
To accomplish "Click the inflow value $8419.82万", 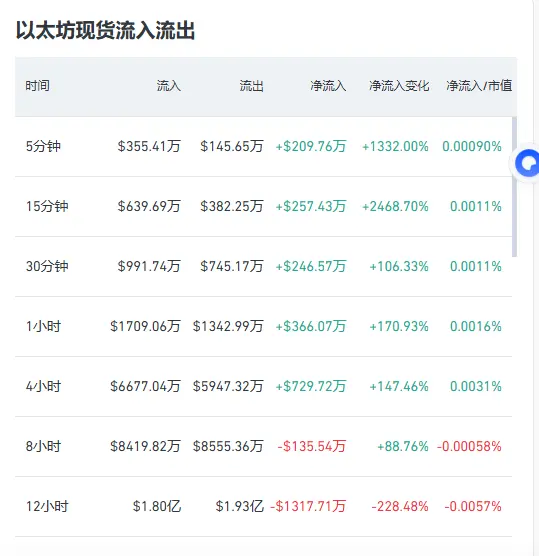I will pos(145,446).
